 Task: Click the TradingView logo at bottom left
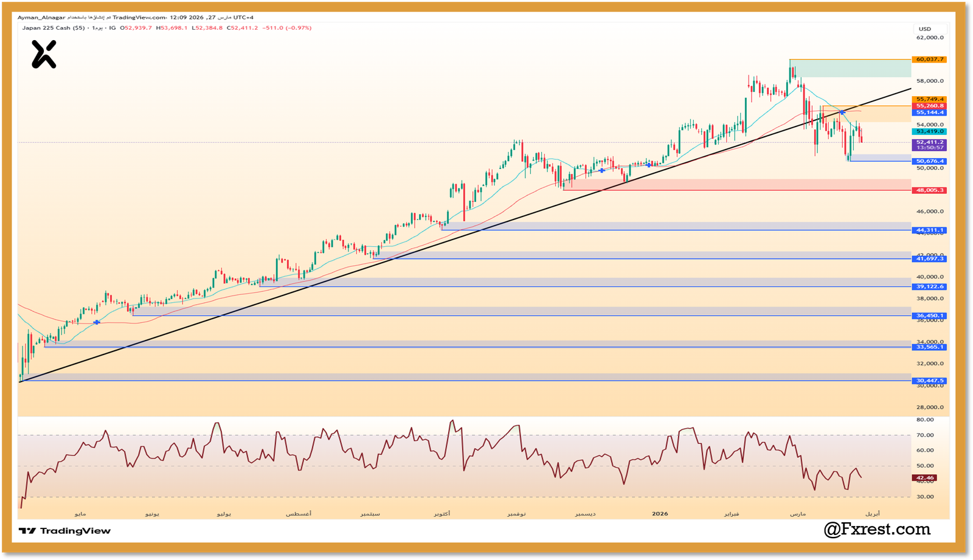[65, 531]
